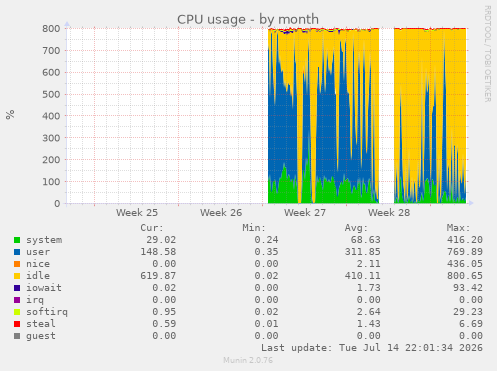
Task: Click the red steal legend swatch
Action: [17, 324]
